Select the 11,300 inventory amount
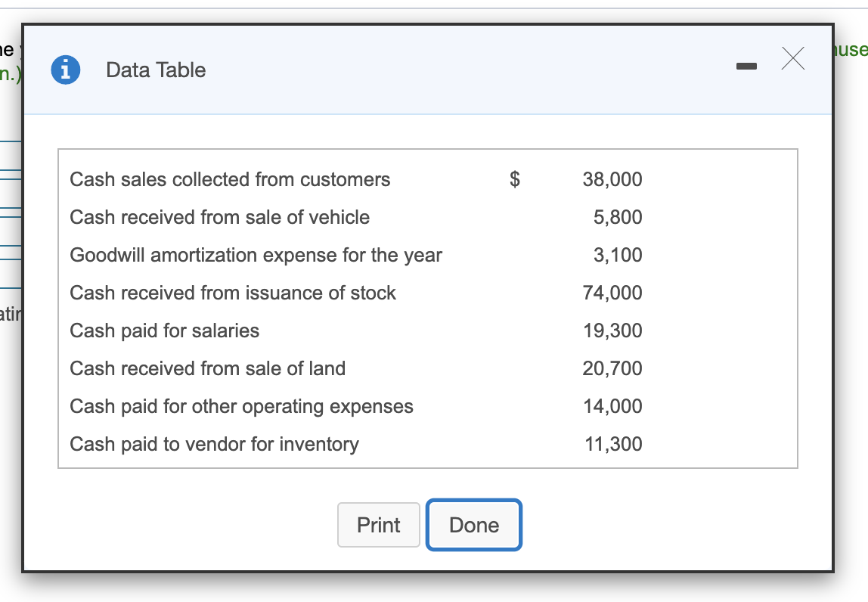The width and height of the screenshot is (868, 602). pos(613,444)
